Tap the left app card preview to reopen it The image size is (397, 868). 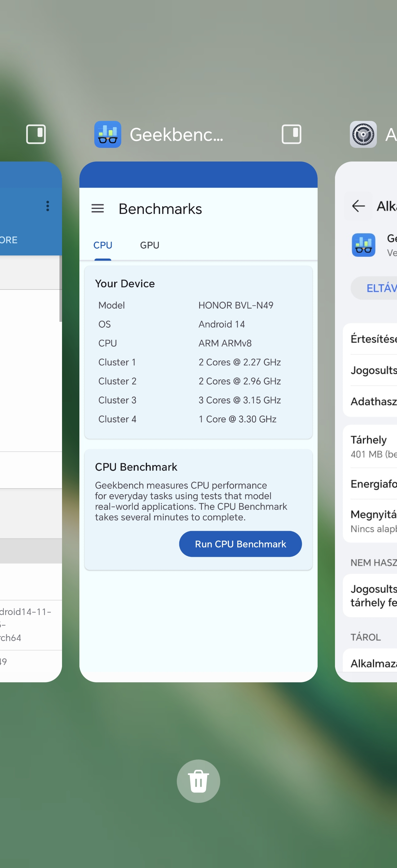[31, 421]
